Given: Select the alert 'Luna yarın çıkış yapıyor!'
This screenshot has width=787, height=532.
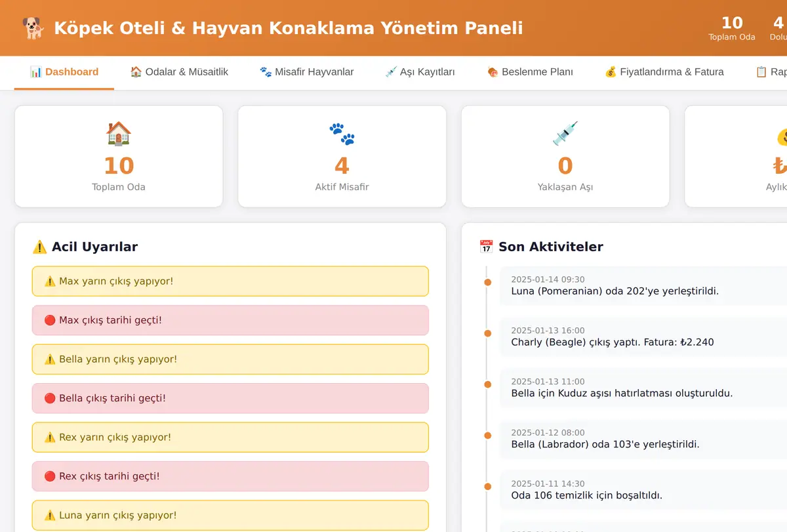Looking at the screenshot, I should tap(230, 516).
